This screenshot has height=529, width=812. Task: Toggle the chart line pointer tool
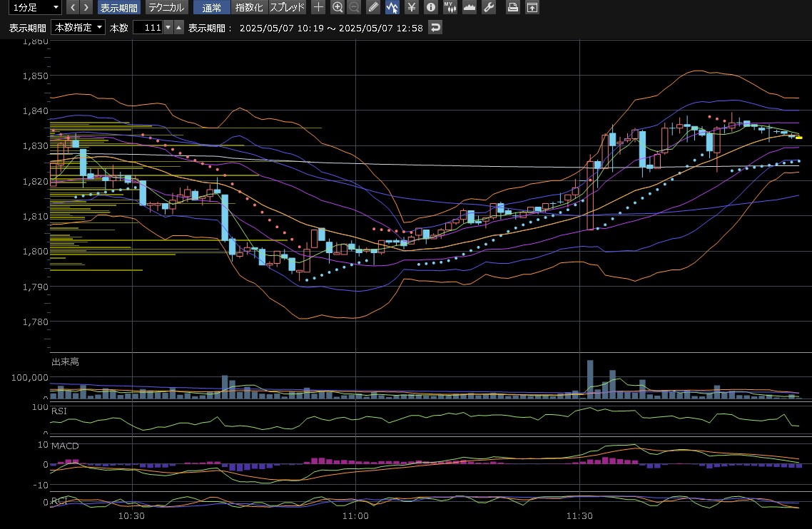392,7
